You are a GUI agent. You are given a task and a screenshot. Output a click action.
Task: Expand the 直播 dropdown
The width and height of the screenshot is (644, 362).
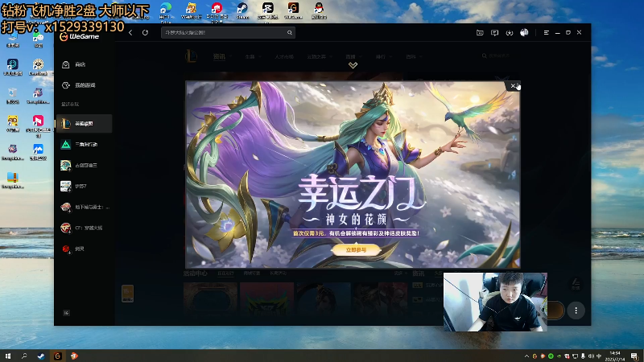(353, 56)
